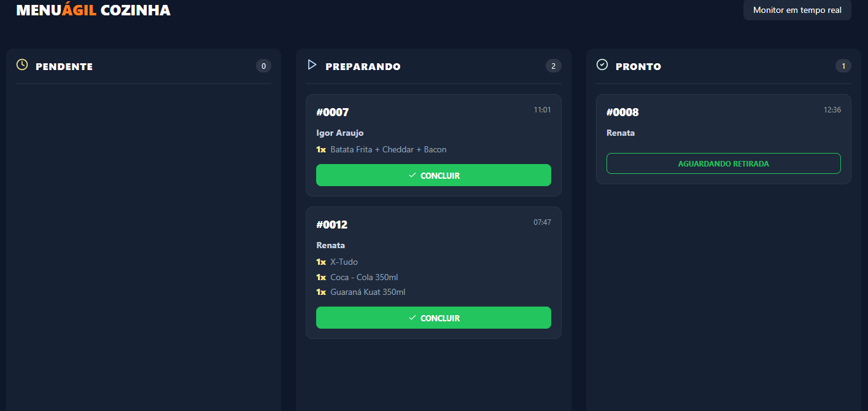Click the Pendente count badge showing 0
Viewport: 868px width, 411px height.
point(263,66)
